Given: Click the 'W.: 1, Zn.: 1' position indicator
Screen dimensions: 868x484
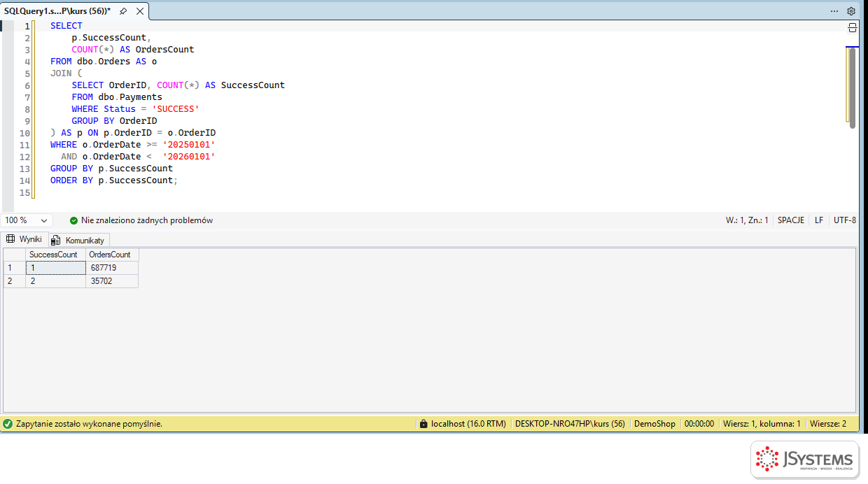Looking at the screenshot, I should tap(747, 220).
